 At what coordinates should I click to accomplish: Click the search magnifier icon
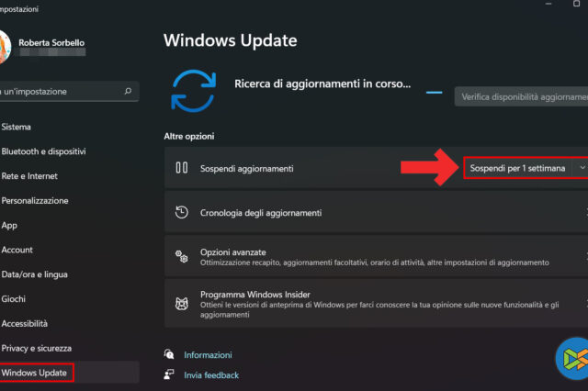(x=128, y=91)
